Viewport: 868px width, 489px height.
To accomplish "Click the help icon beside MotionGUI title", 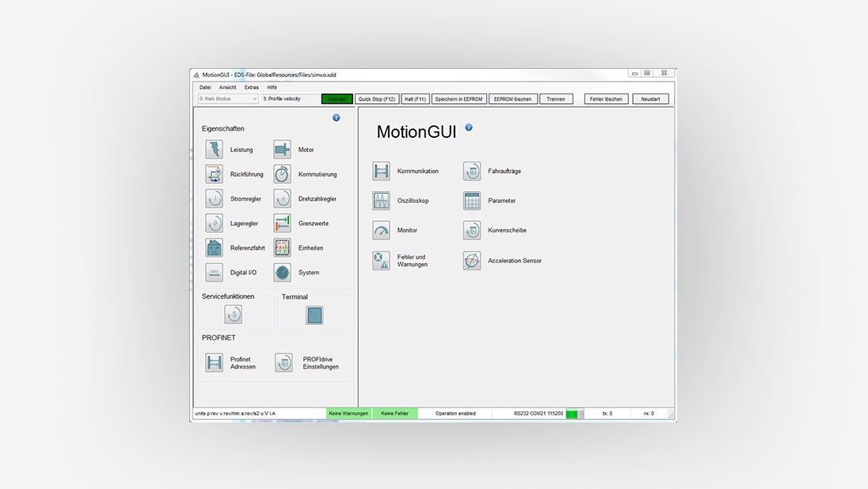I will pos(469,127).
